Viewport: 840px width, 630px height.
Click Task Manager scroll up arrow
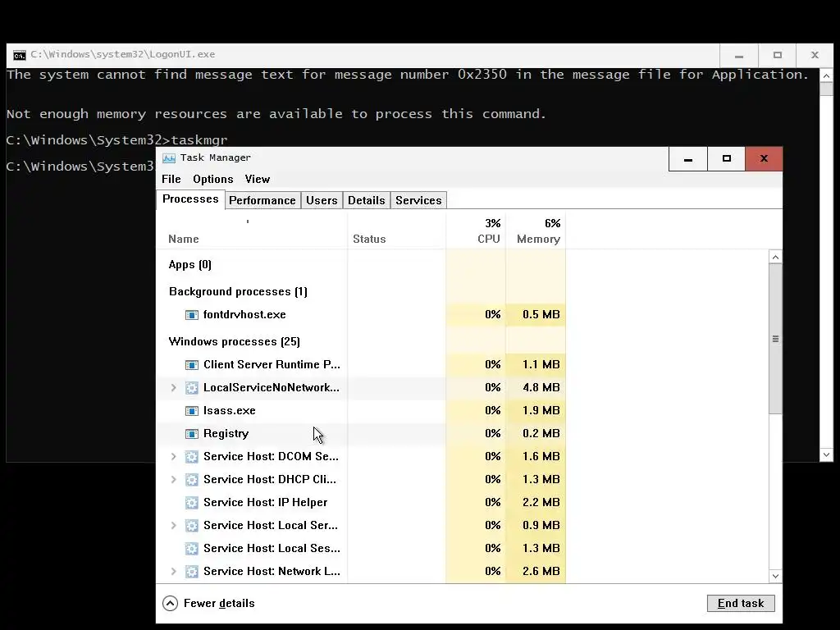pyautogui.click(x=775, y=257)
